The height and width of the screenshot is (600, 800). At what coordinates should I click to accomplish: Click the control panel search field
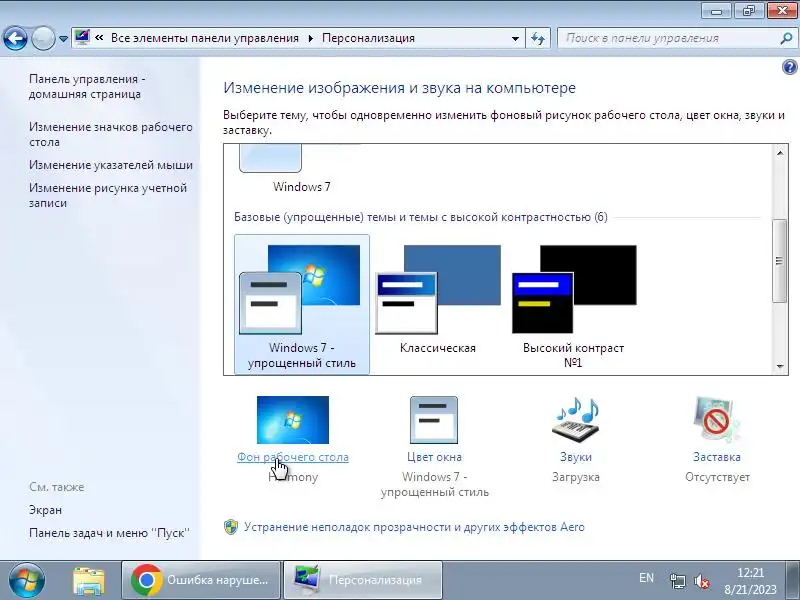pyautogui.click(x=670, y=38)
